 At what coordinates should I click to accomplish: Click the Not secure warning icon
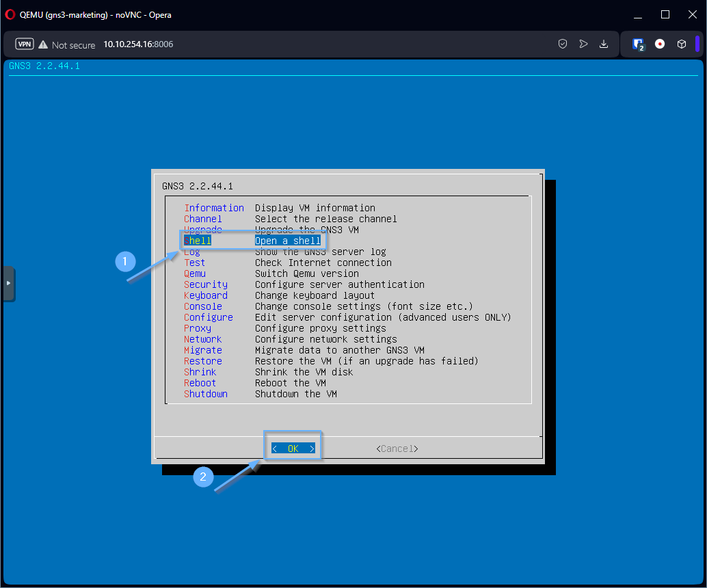tap(43, 44)
